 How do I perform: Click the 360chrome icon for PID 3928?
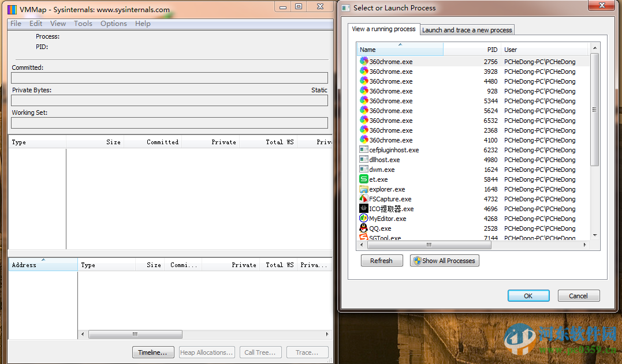click(364, 71)
